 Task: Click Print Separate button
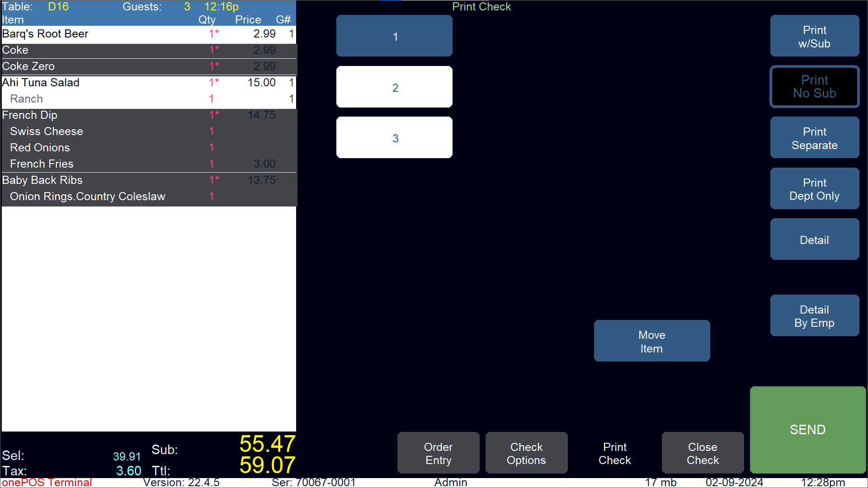click(814, 138)
